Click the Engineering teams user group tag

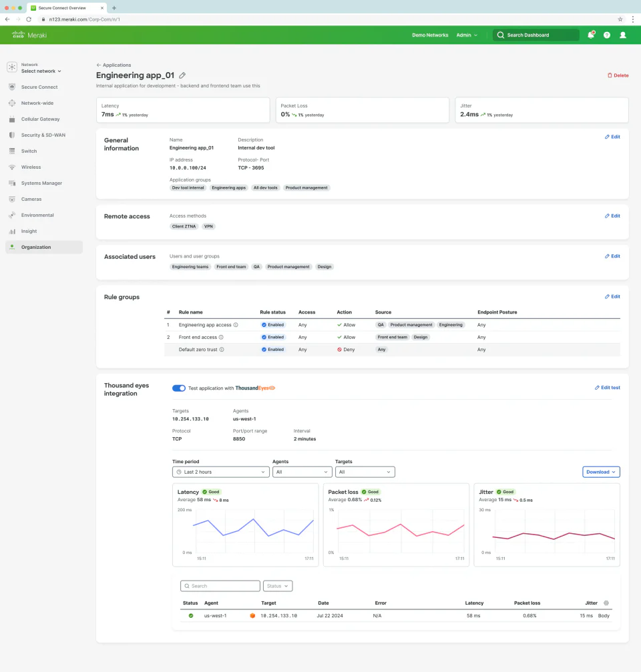click(190, 266)
